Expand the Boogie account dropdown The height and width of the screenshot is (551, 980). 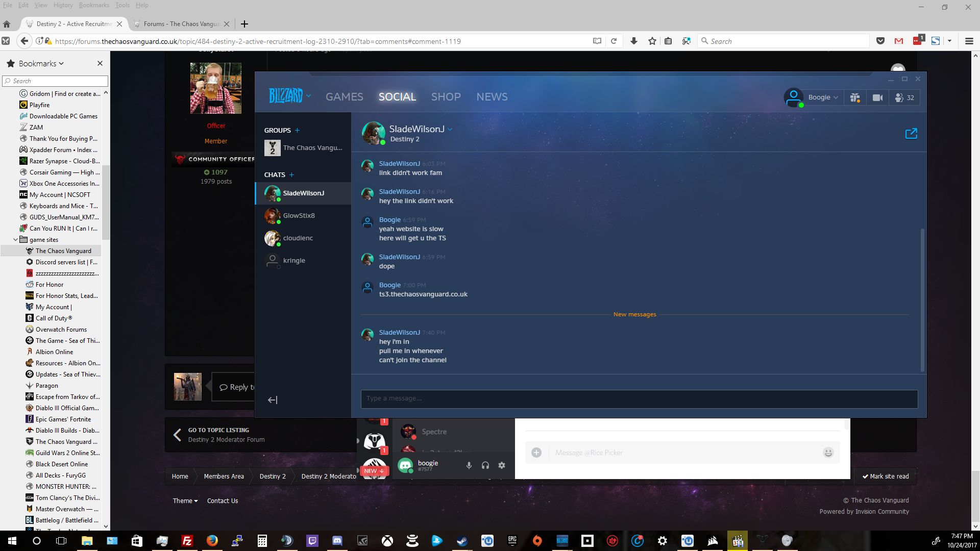(823, 97)
